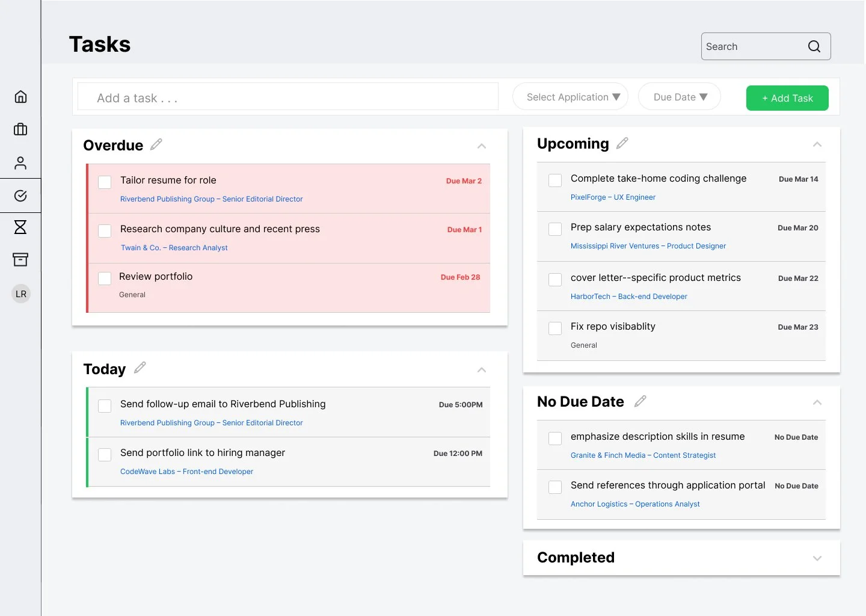Screen dimensions: 866x616
Task: Select the briefcase Applications icon in sidebar
Action: coord(20,129)
